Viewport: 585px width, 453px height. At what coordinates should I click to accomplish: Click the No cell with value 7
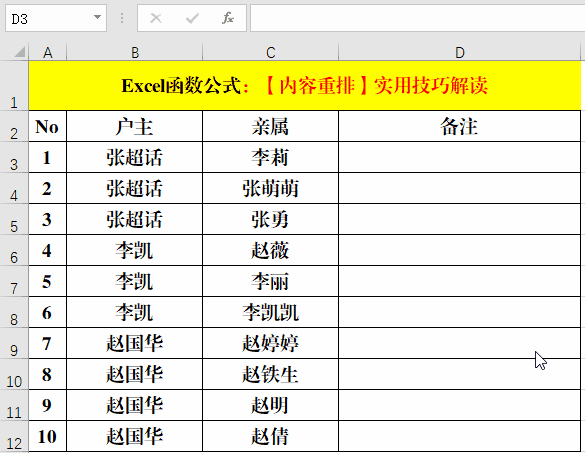48,343
